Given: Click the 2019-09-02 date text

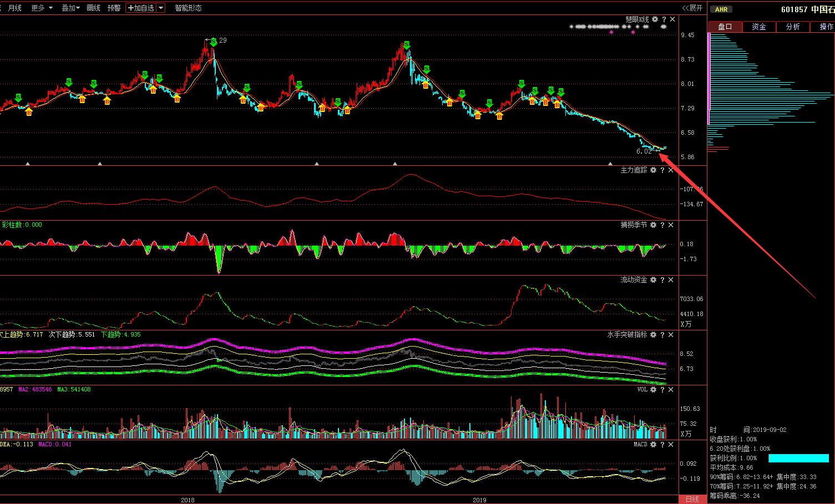Looking at the screenshot, I should point(770,430).
